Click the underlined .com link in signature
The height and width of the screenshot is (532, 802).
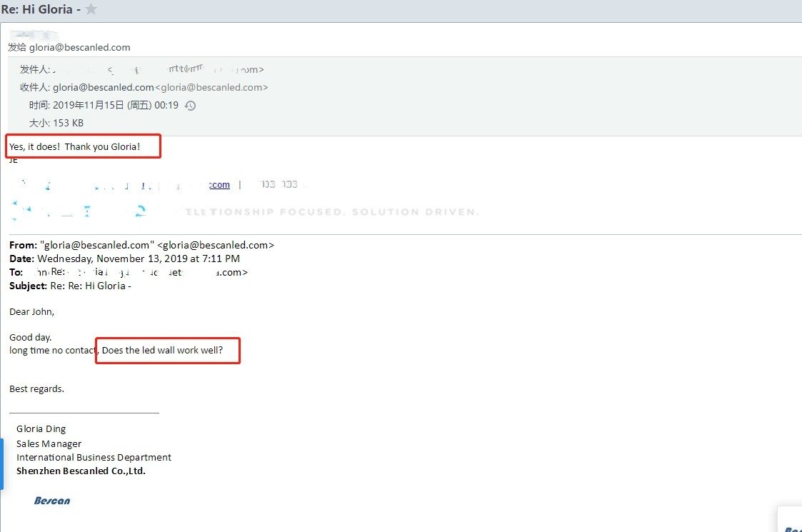(220, 185)
